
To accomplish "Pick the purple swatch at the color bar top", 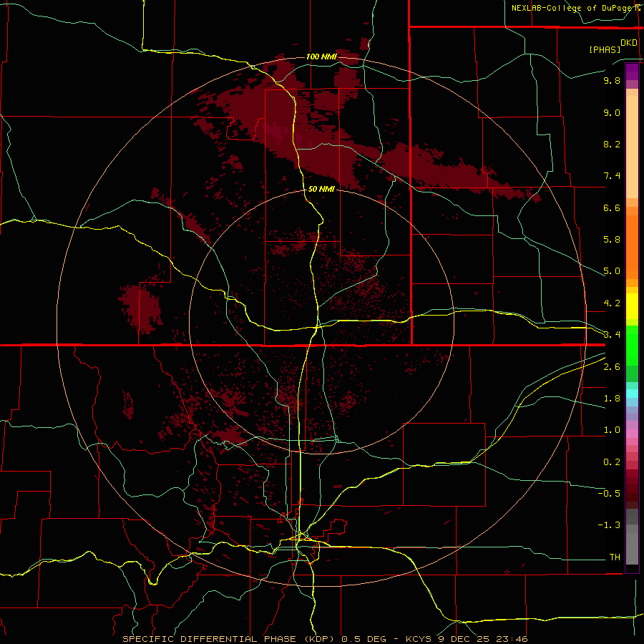I will pos(632,72).
